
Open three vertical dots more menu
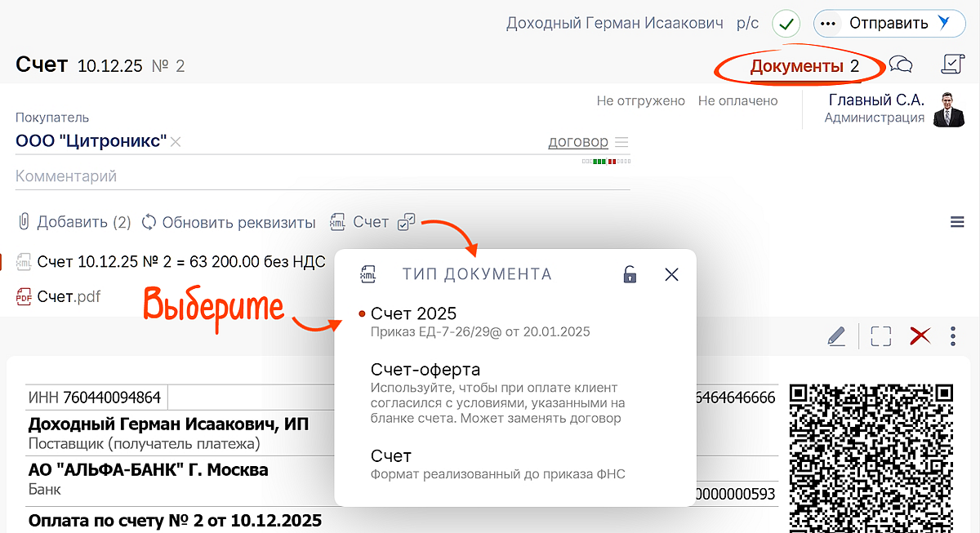click(x=953, y=335)
